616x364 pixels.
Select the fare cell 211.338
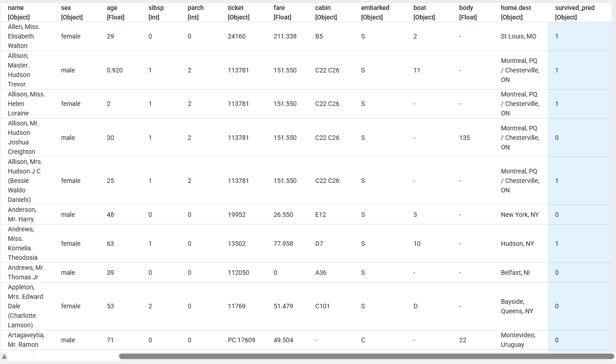[x=285, y=36]
